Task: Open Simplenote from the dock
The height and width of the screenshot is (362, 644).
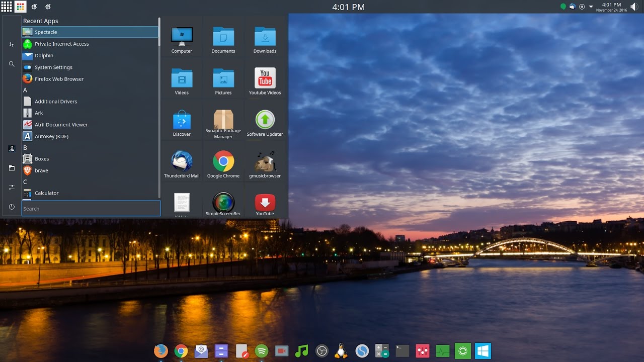Action: click(x=362, y=350)
